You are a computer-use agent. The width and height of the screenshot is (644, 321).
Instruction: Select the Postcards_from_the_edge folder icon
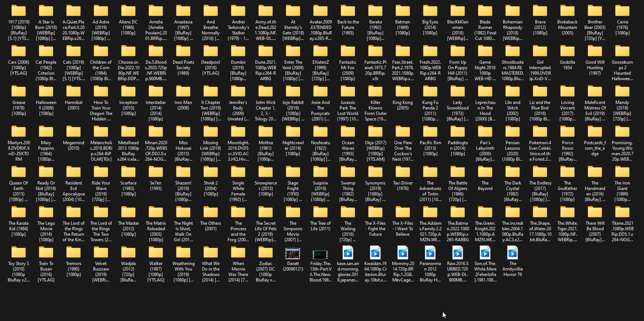pyautogui.click(x=595, y=132)
